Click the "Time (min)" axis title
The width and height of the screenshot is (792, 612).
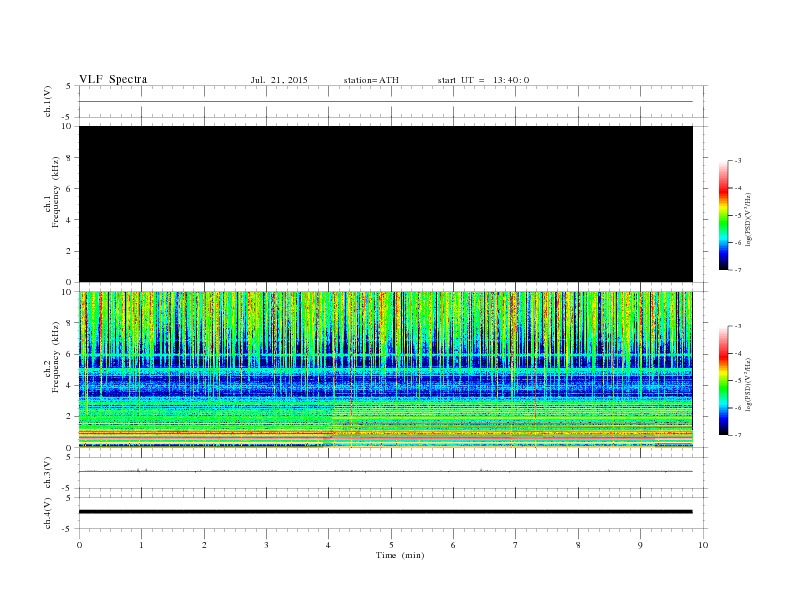tap(400, 555)
